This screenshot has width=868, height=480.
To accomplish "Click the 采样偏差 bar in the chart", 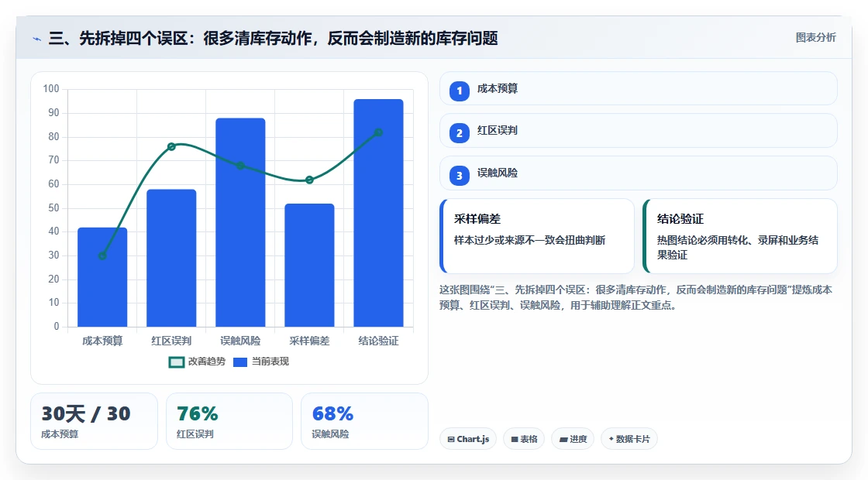I will pos(309,266).
